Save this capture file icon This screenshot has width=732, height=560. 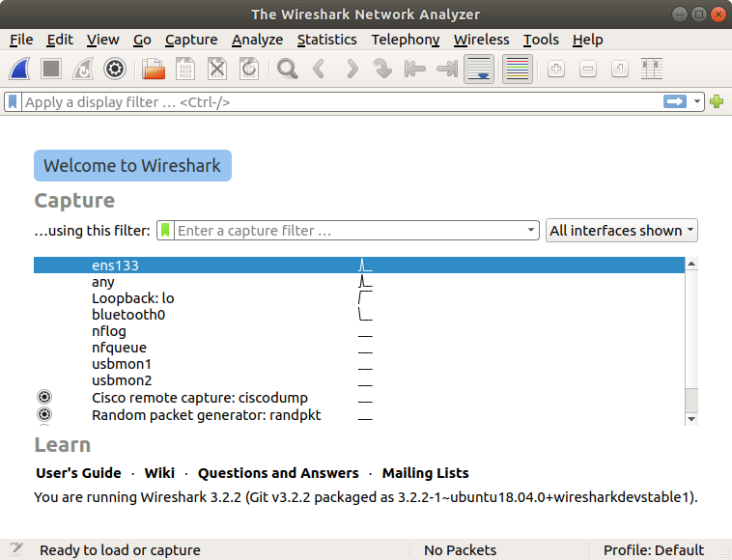pyautogui.click(x=185, y=70)
